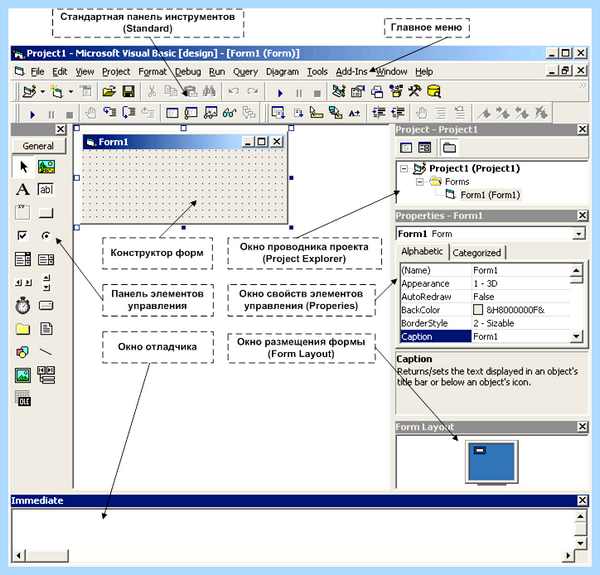Viewport: 600px width, 575px height.
Task: Select the PictureBox control tool
Action: (46, 167)
